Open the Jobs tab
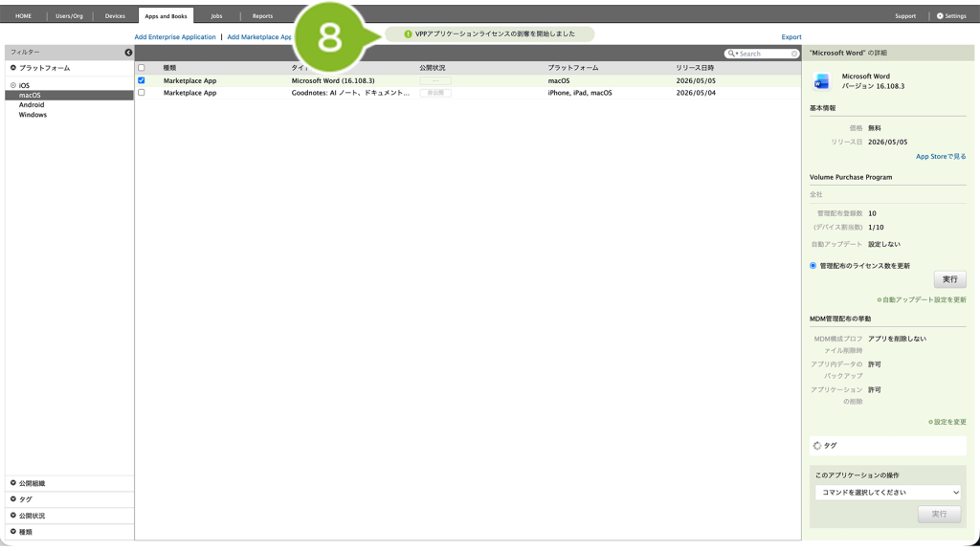Viewport: 980px width, 551px height. click(217, 16)
